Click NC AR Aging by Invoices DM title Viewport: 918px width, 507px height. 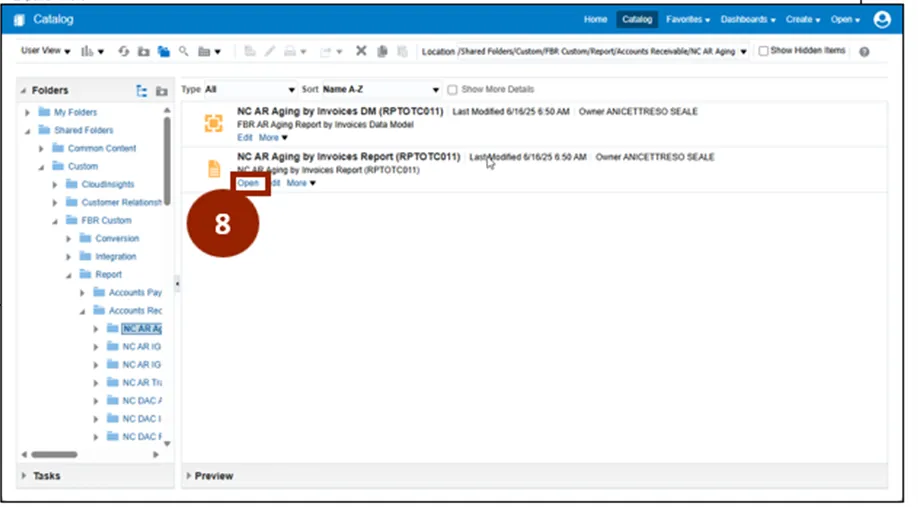tap(340, 111)
